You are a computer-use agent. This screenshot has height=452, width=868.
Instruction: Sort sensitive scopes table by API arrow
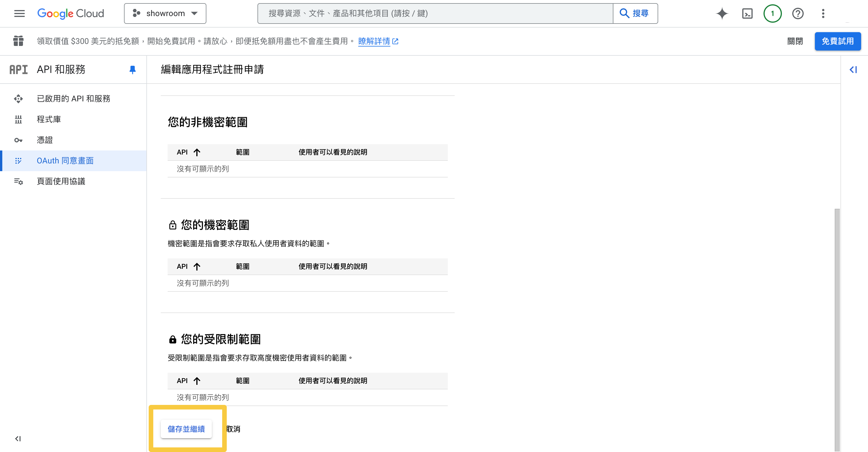click(197, 266)
